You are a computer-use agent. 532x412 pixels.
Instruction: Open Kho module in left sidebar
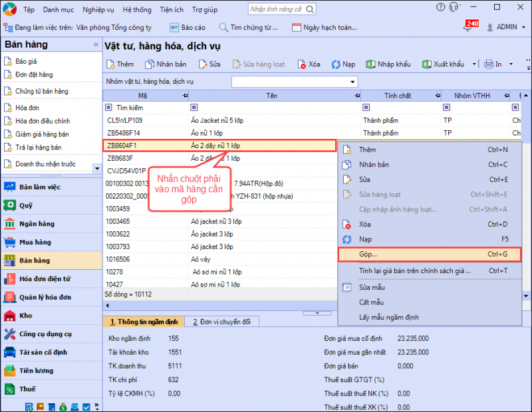pos(27,316)
